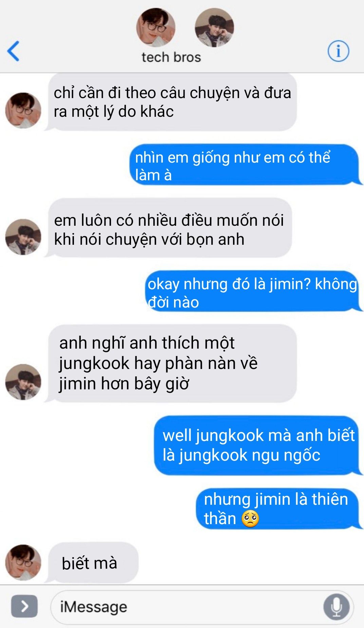Viewport: 364px width, 628px height.
Task: Select the 'okay nhưng đó là jimin' bubble
Action: (x=253, y=291)
